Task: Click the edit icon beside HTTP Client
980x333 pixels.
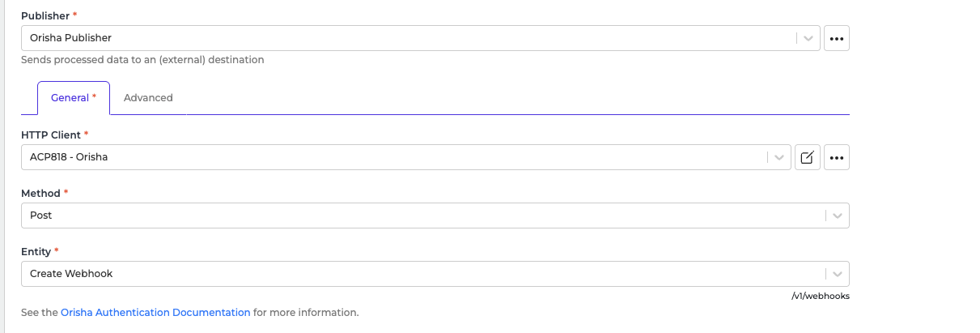Action: click(807, 157)
